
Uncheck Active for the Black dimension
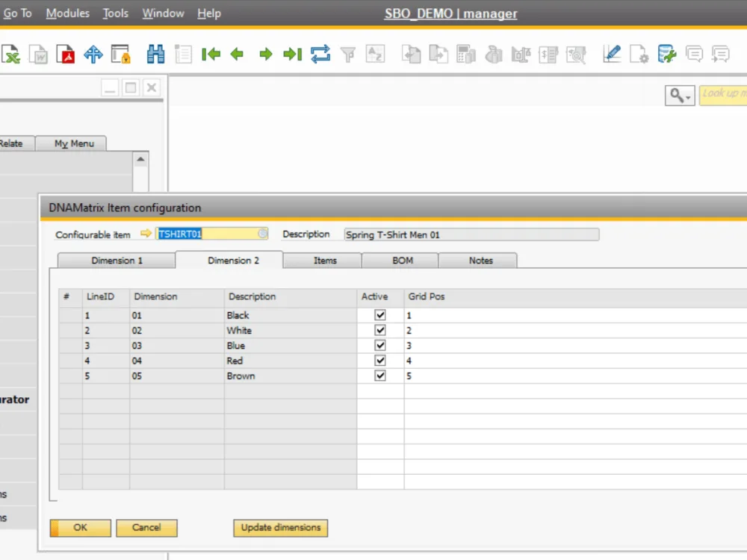point(380,315)
